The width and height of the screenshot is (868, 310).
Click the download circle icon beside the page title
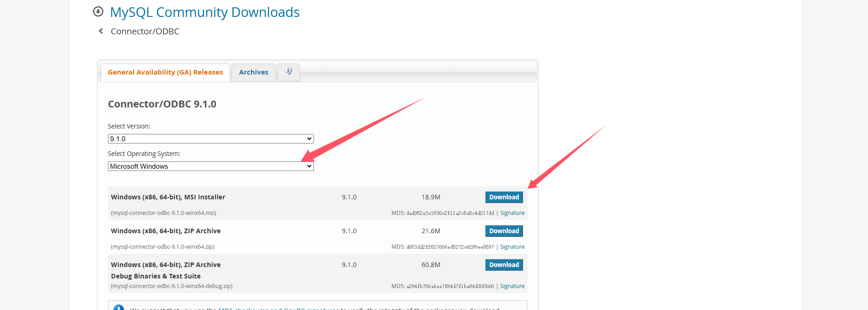pyautogui.click(x=98, y=11)
